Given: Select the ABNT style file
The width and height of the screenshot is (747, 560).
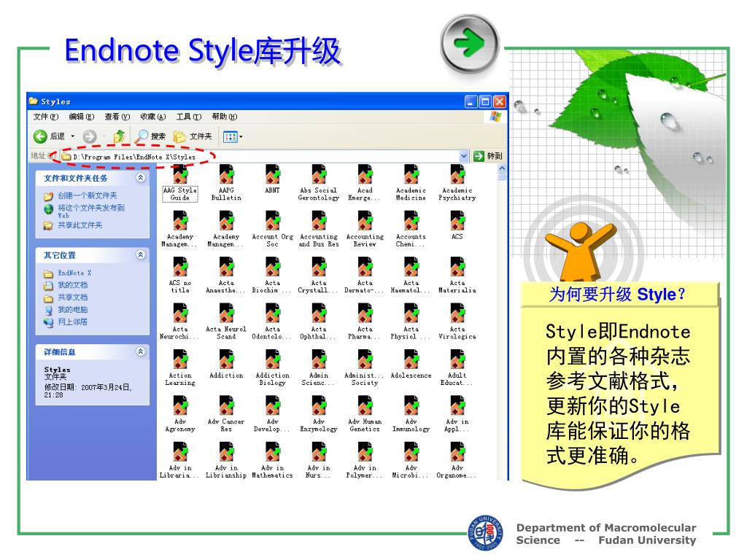Looking at the screenshot, I should click(273, 179).
